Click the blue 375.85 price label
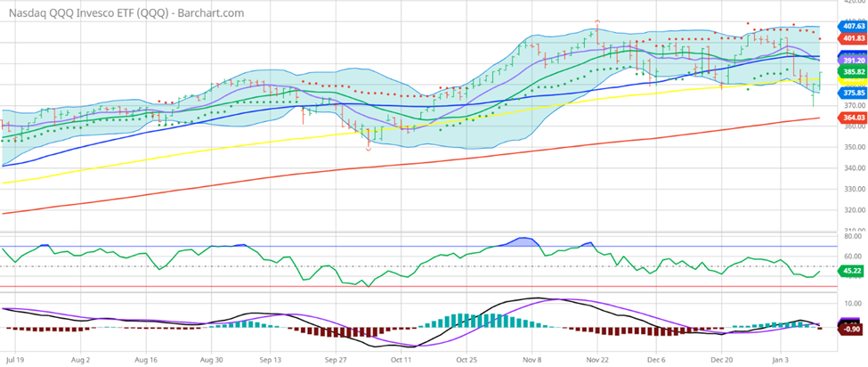Viewport: 868px width, 367px height. [851, 92]
